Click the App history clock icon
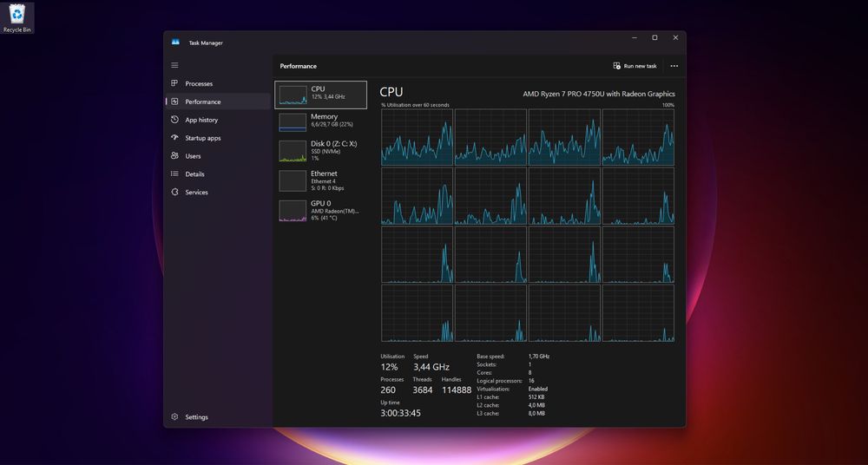 click(x=175, y=120)
